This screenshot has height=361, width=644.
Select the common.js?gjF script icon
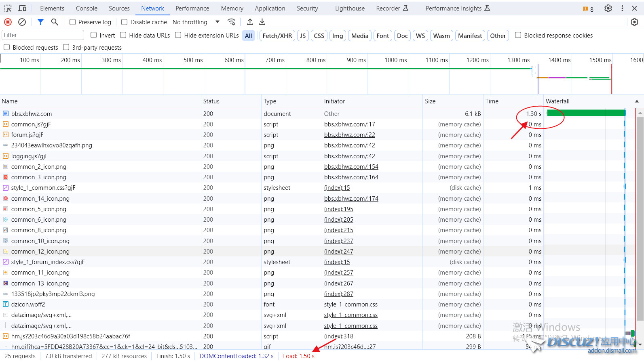(x=6, y=124)
